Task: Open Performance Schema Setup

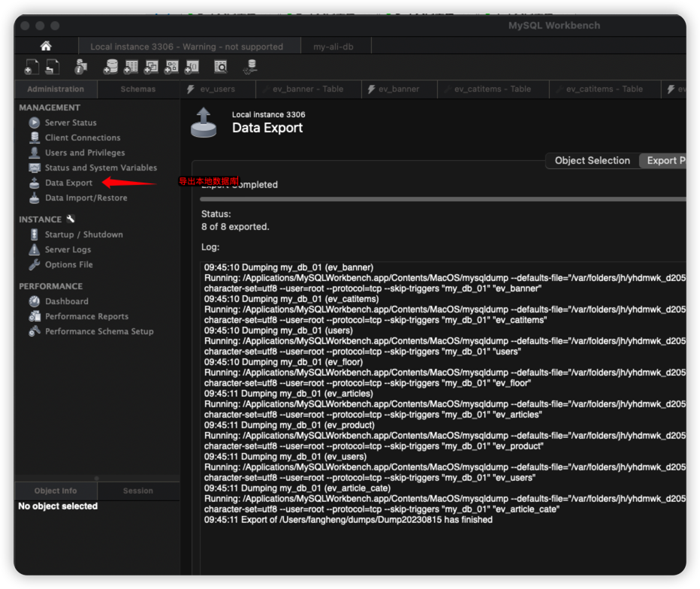Action: 99,331
